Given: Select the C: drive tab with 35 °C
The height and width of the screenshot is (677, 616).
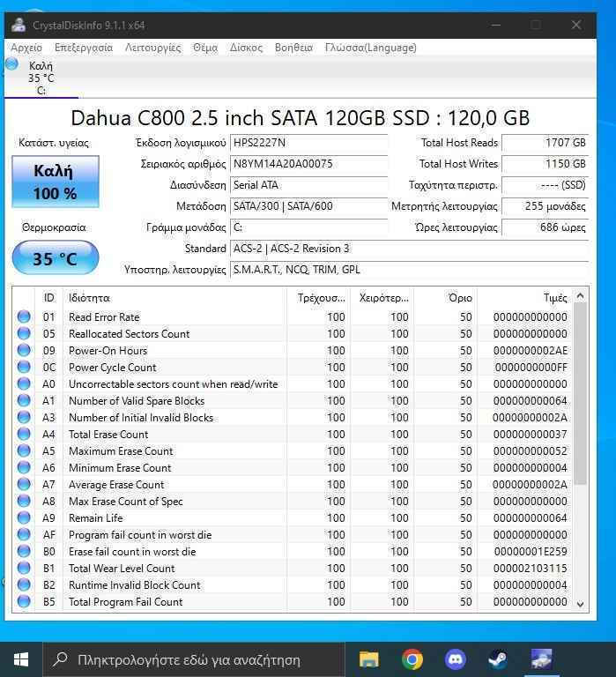Looking at the screenshot, I should [41, 78].
